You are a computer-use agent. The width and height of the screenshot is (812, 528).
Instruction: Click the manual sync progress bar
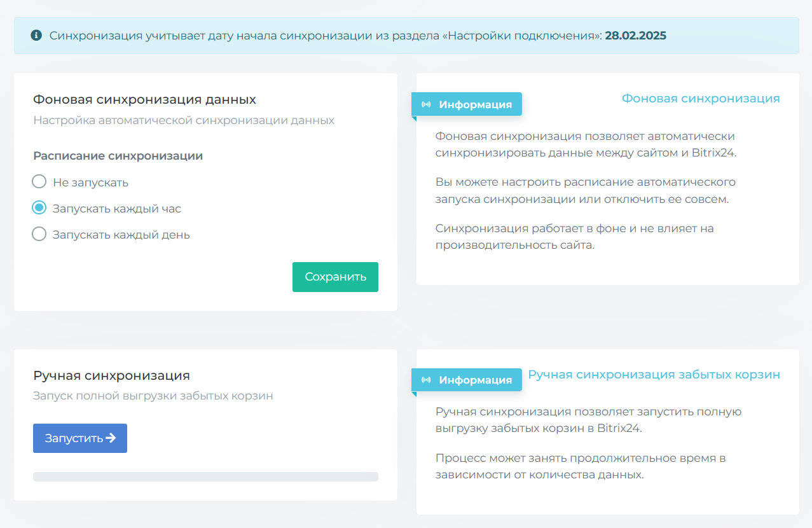205,476
